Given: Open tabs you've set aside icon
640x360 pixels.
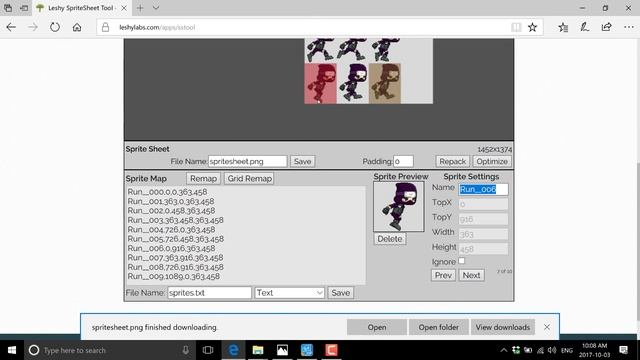Looking at the screenshot, I should point(8,8).
